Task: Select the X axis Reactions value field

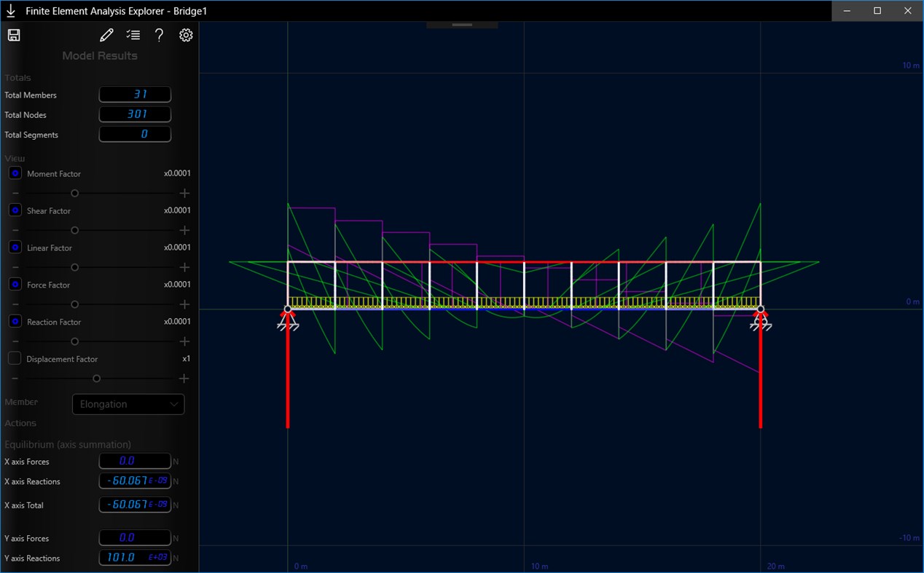Action: click(x=135, y=481)
